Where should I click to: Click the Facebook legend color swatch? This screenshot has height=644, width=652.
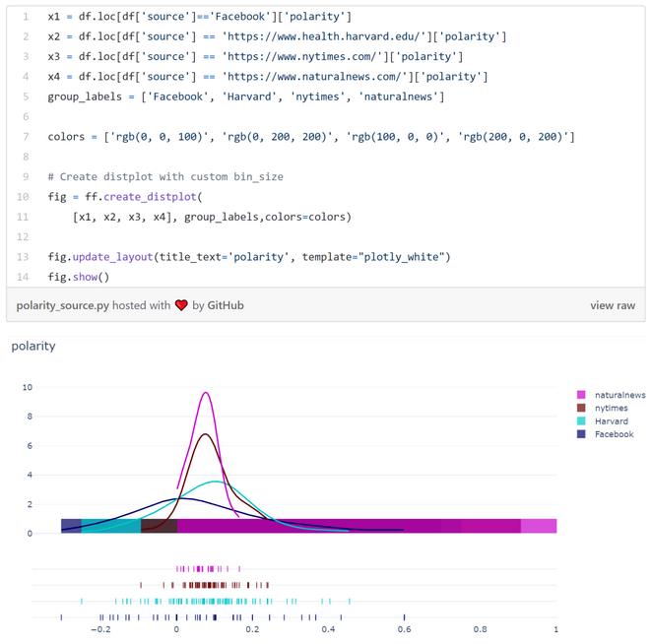coord(581,434)
